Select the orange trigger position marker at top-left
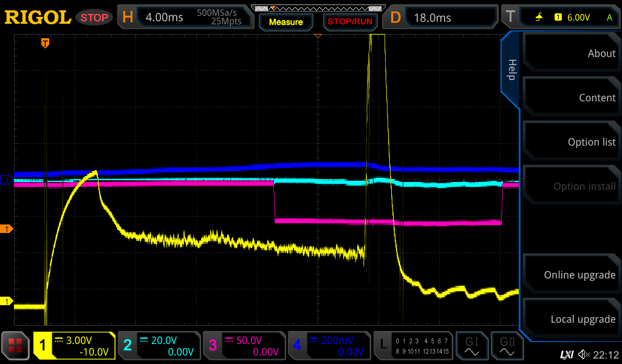622x364 pixels. [45, 43]
